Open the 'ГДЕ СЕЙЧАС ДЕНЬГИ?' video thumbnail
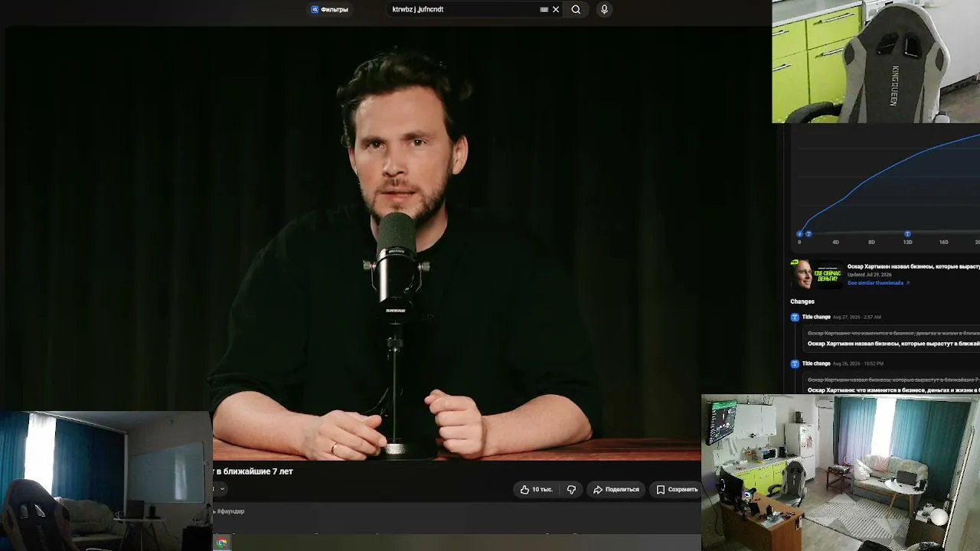This screenshot has width=980, height=551. coord(816,274)
